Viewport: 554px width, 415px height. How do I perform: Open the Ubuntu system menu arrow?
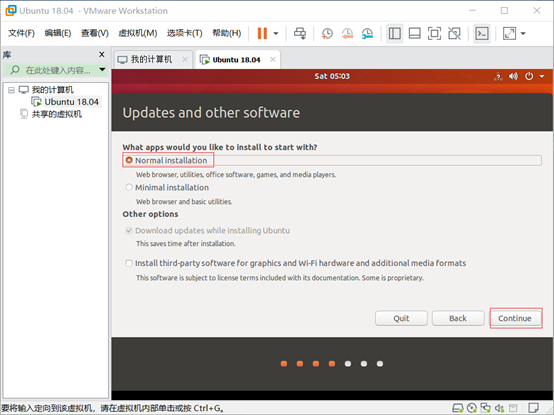pos(542,76)
